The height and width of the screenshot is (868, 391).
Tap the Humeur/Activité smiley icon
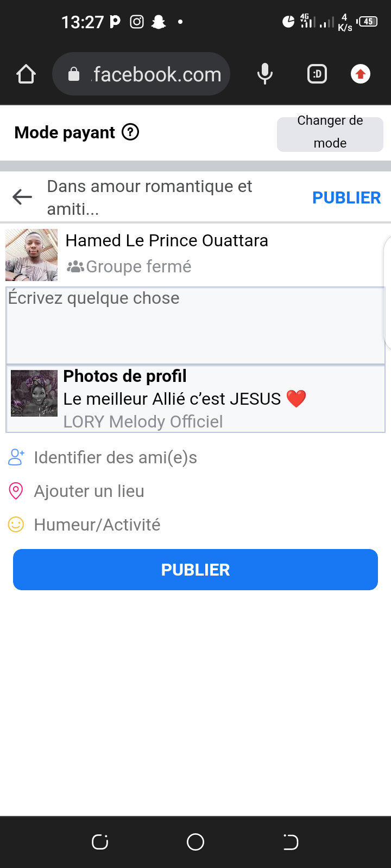click(16, 525)
